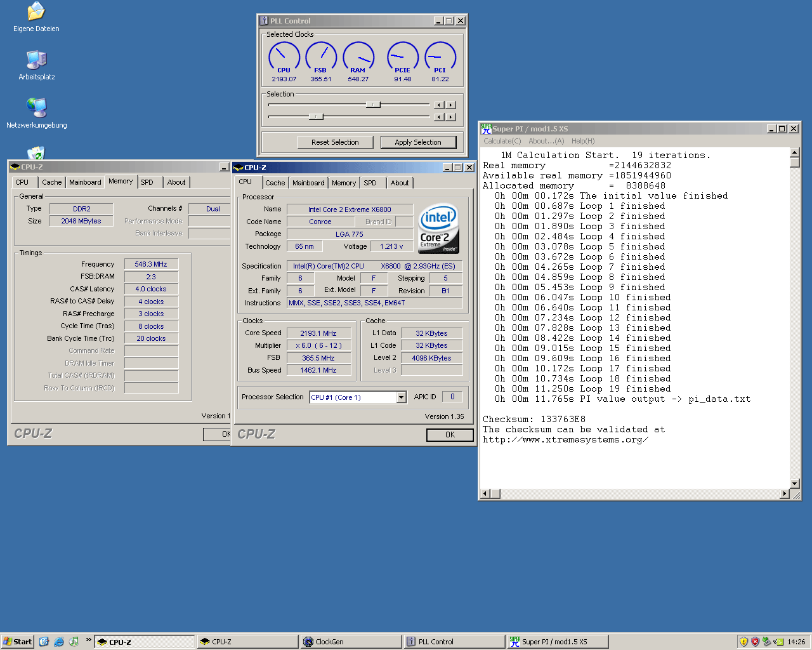
Task: Click Super PI vertical scrollbar down arrow
Action: tap(795, 483)
